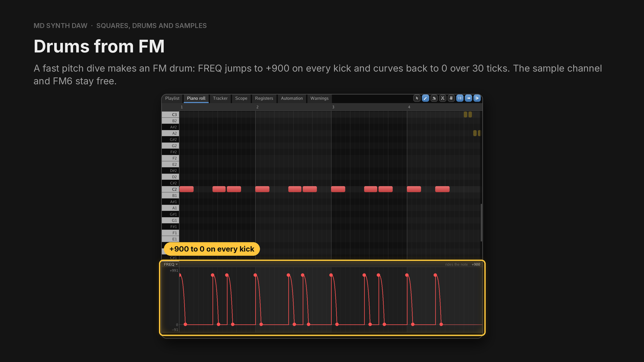Viewport: 644px width, 362px height.
Task: Select the C2 note starting at bar 4
Action: (x=414, y=189)
